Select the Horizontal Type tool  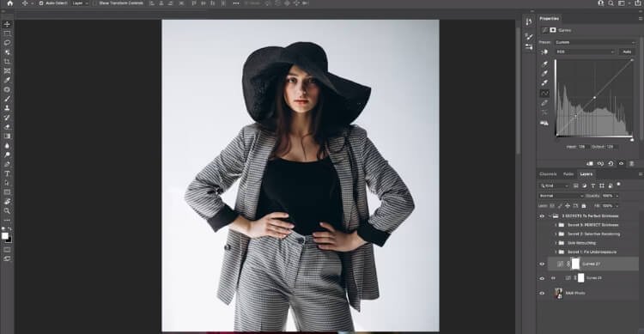[x=7, y=173]
